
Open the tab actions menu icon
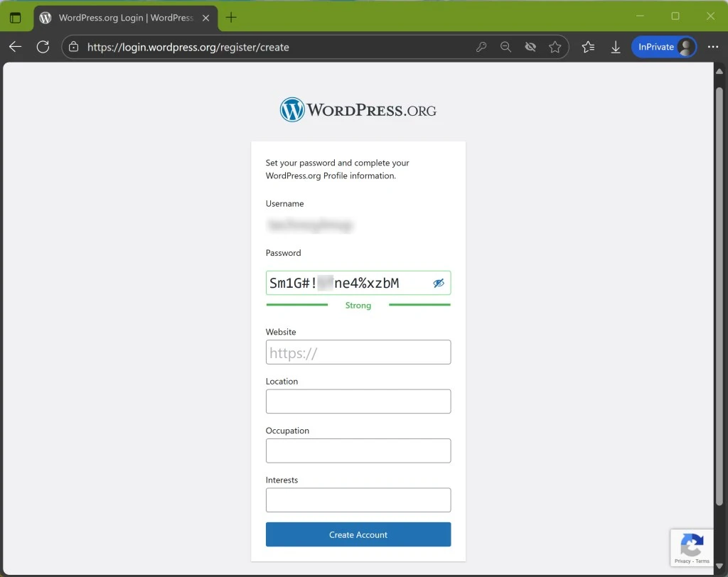(x=16, y=17)
